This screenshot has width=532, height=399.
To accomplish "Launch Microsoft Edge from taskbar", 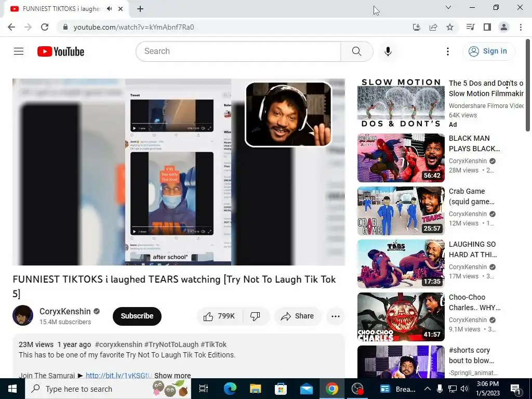I will pos(230,389).
